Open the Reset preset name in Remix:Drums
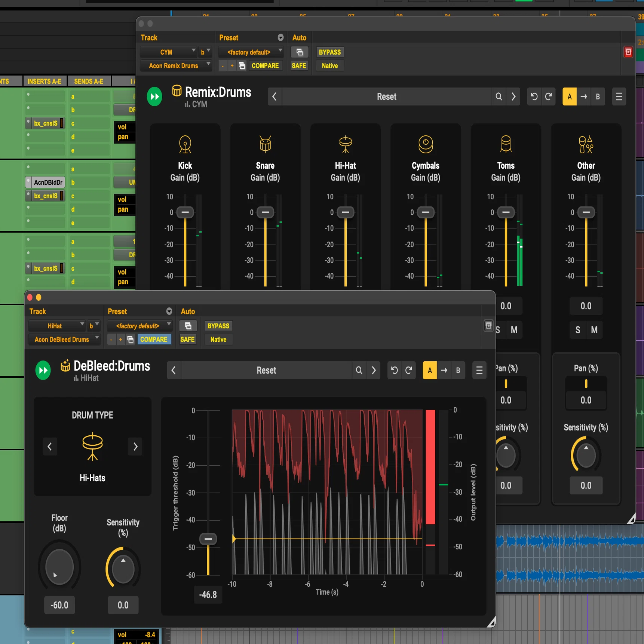This screenshot has height=644, width=644. pos(387,96)
